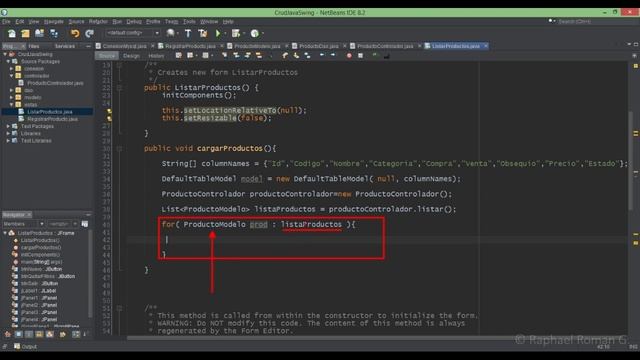Click the Open Project toolbar icon
This screenshot has height=360, width=640.
[40, 33]
